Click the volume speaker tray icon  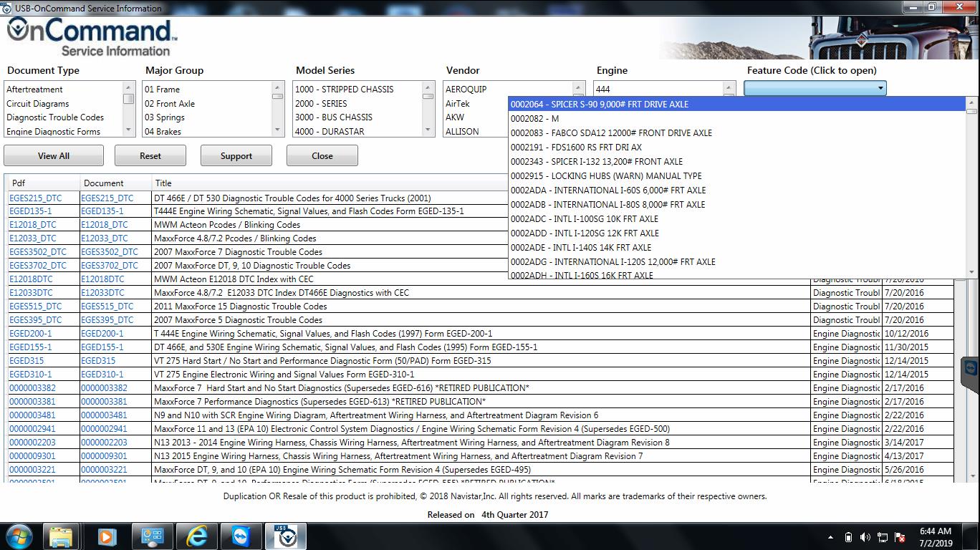click(865, 537)
